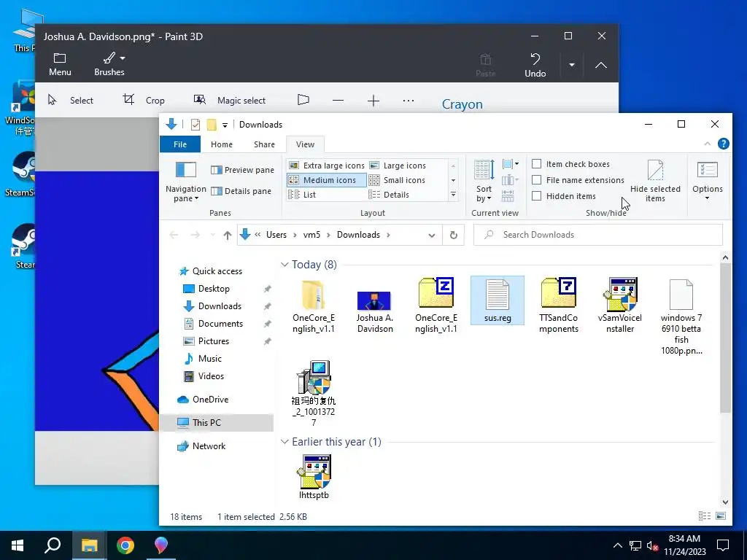Open the File tab in Explorer
This screenshot has height=560, width=747.
(180, 144)
